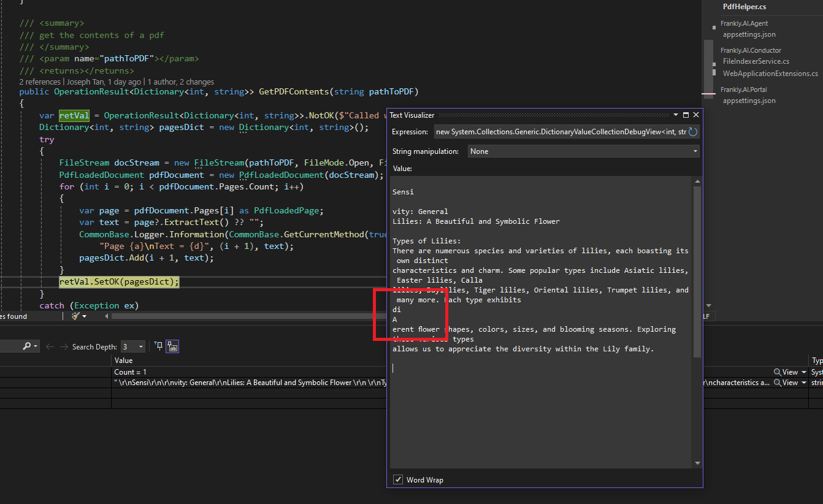823x504 pixels.
Task: Click the GetPDFContents method name
Action: [294, 92]
